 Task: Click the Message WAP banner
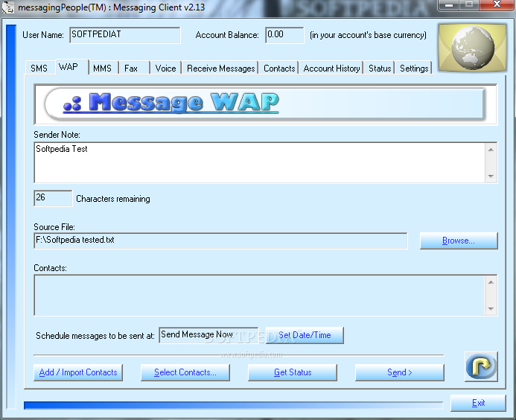pyautogui.click(x=266, y=104)
